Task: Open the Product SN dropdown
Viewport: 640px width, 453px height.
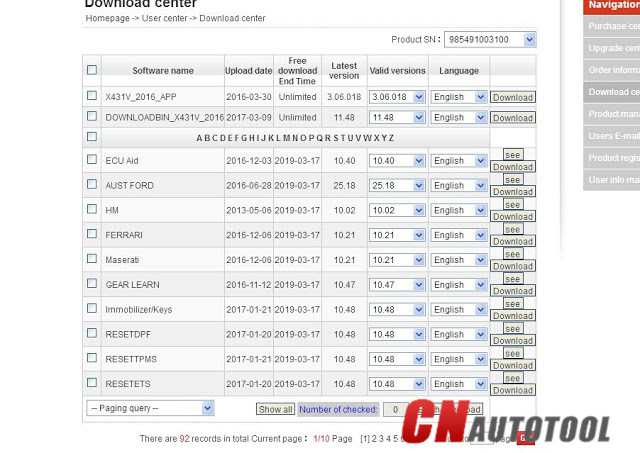Action: [490, 40]
